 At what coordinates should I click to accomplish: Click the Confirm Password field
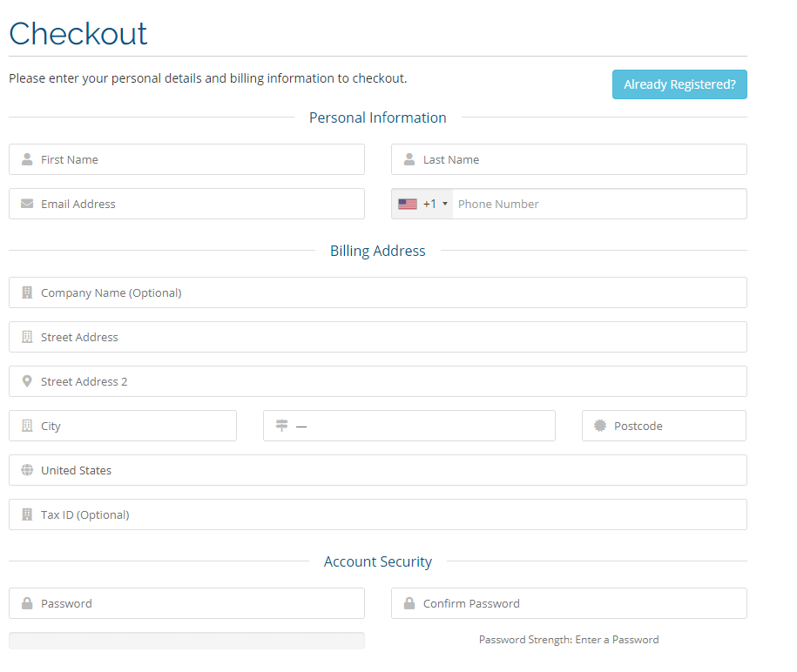tap(569, 603)
